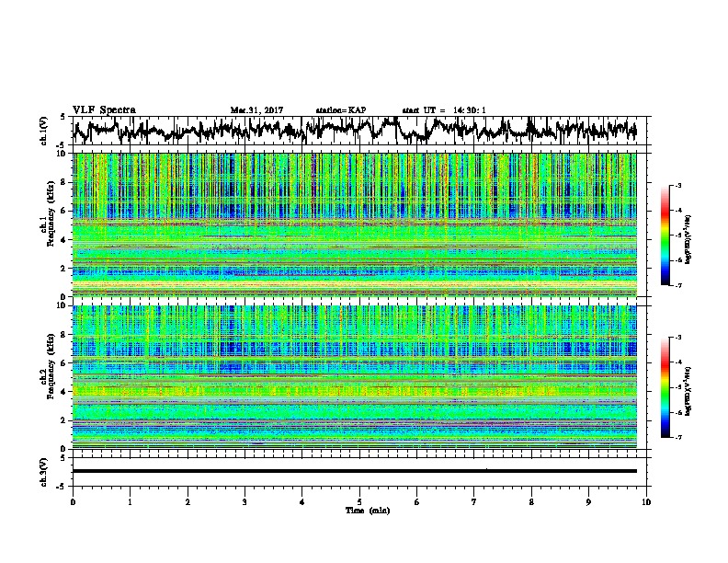This screenshot has height=563, width=728.
Task: Click the ch.1 spectrogram color scale bar
Action: [665, 236]
